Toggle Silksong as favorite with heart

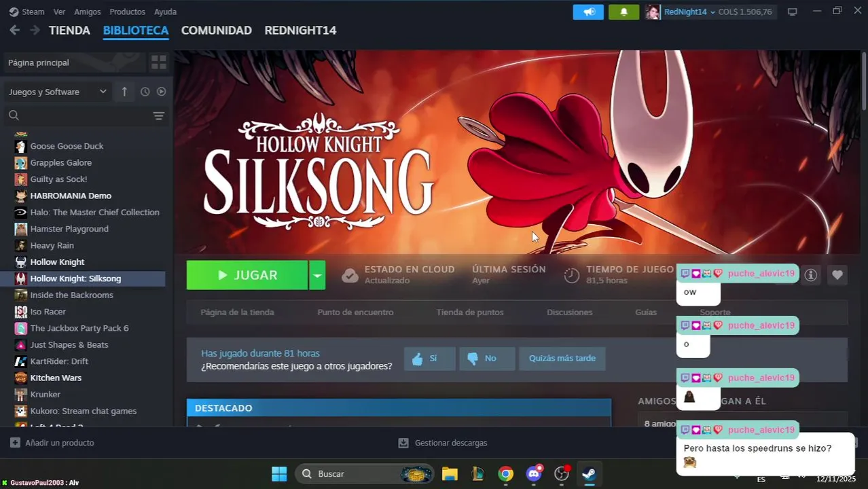pyautogui.click(x=837, y=275)
